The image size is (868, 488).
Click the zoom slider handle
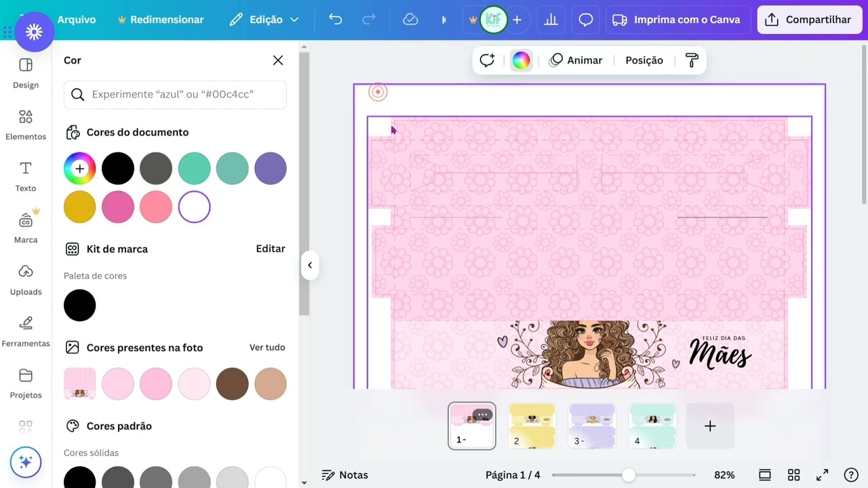629,475
